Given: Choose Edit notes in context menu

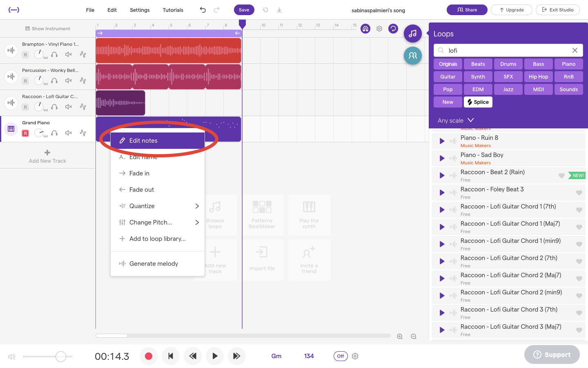Looking at the screenshot, I should [x=158, y=141].
